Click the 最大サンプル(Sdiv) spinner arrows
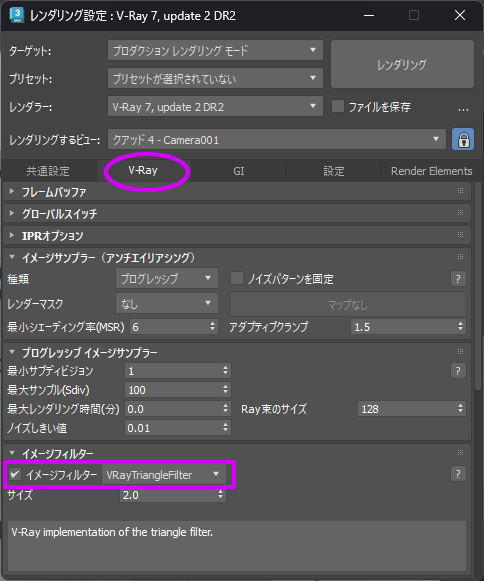Viewport: 484px width, 581px height. (x=225, y=389)
